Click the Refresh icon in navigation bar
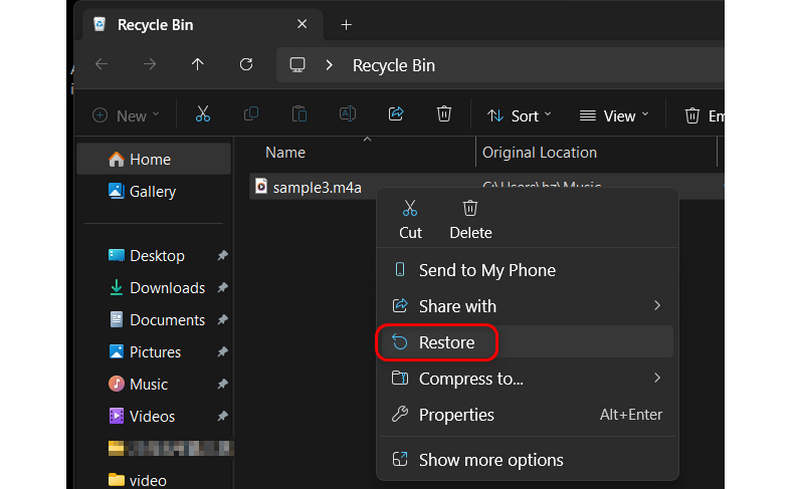This screenshot has height=489, width=800. (x=246, y=65)
